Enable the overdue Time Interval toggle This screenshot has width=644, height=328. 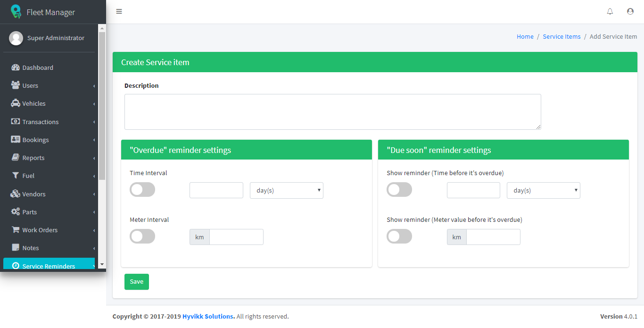(x=142, y=190)
